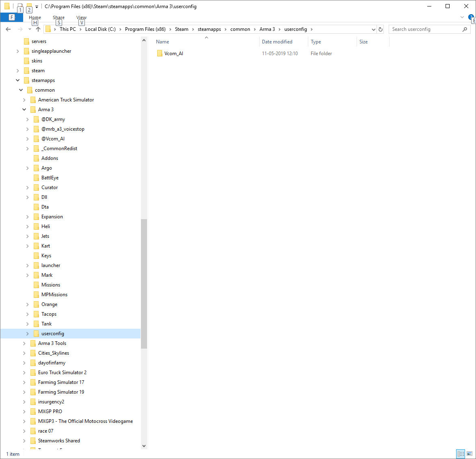Image resolution: width=476 pixels, height=459 pixels.
Task: Switch to details view layout icon
Action: pyautogui.click(x=461, y=454)
